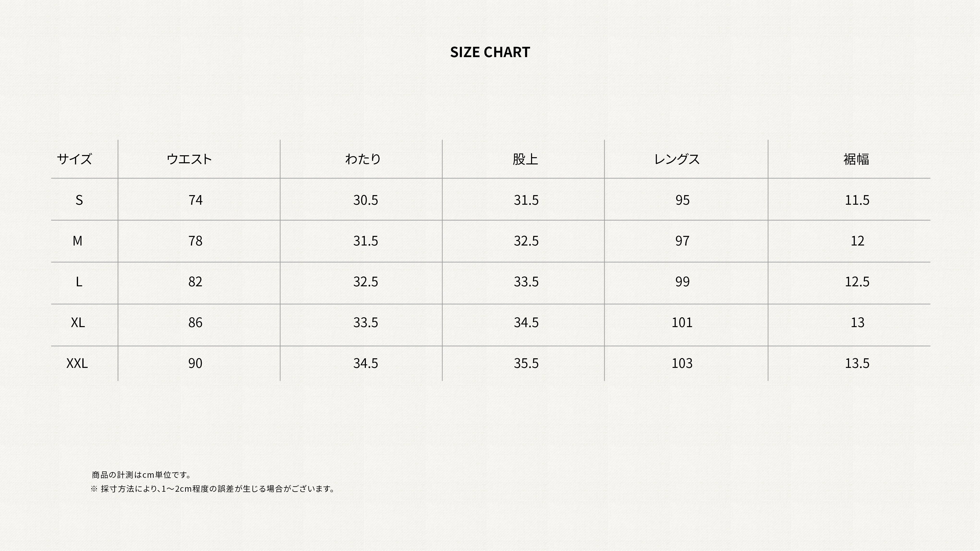
Task: Click the 股上 column header
Action: 525,159
